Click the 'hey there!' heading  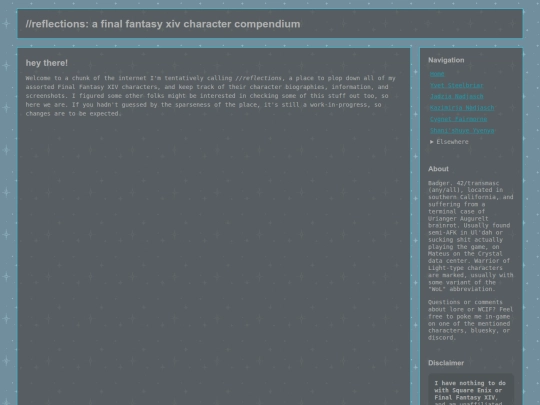point(46,63)
